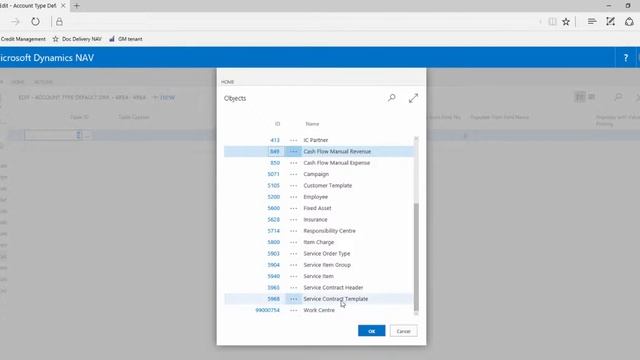Select the Fixed Asset name

(x=317, y=208)
